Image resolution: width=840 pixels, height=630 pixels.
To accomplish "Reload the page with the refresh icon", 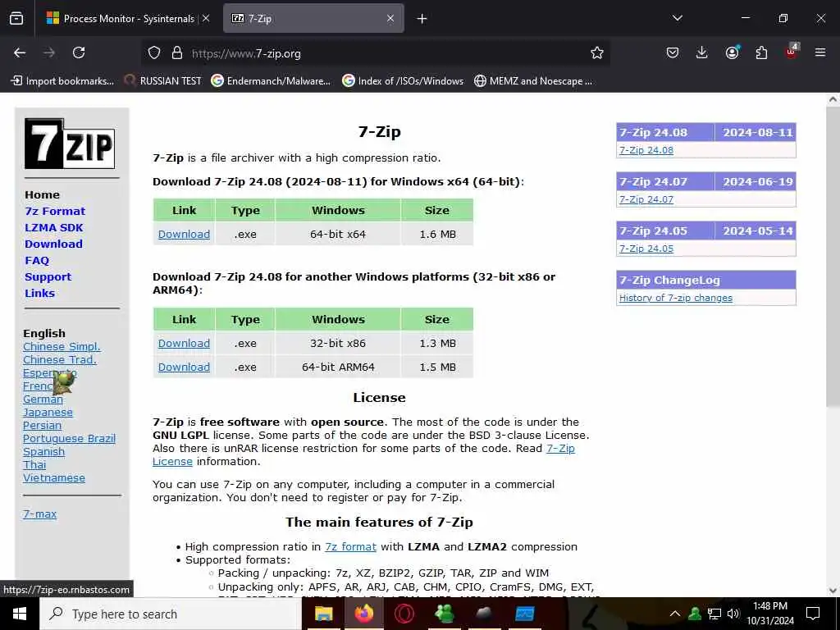I will tap(79, 52).
